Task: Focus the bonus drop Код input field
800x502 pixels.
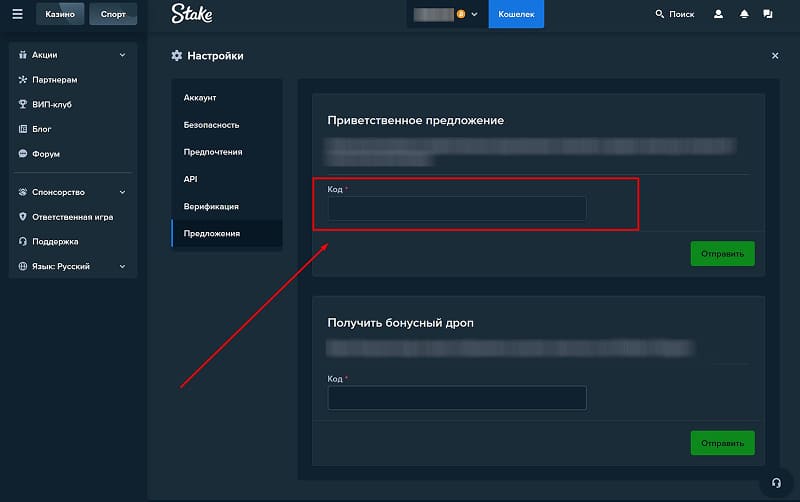Action: pyautogui.click(x=457, y=398)
